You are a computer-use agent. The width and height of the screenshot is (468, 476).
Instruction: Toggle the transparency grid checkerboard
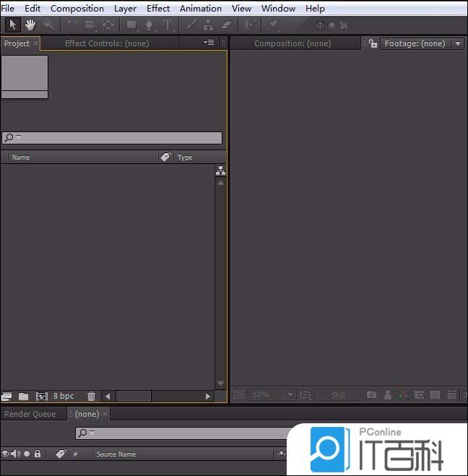(x=435, y=394)
